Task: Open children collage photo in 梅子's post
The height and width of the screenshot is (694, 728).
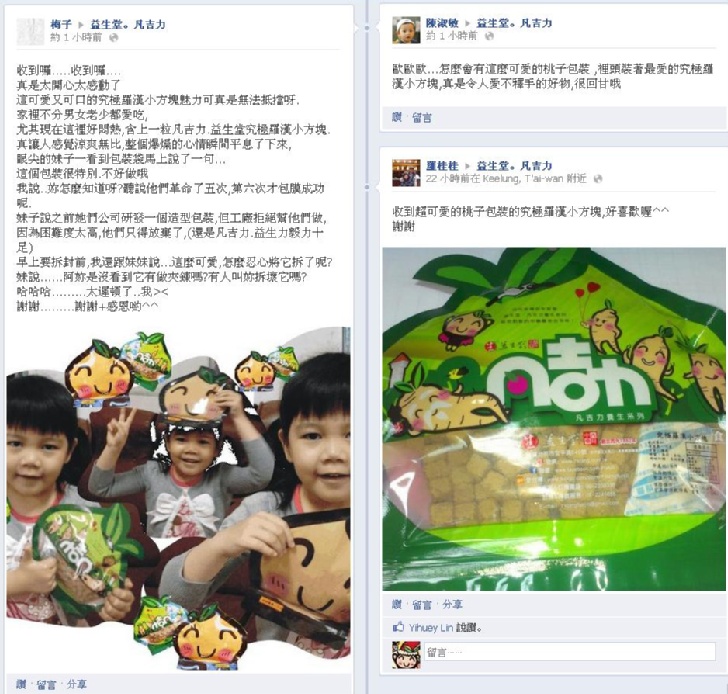Action: [179, 499]
